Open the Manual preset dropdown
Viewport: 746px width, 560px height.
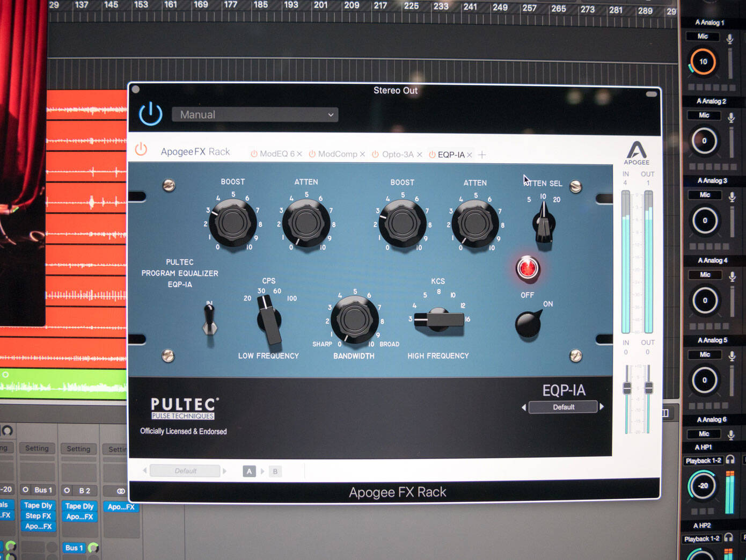point(255,115)
